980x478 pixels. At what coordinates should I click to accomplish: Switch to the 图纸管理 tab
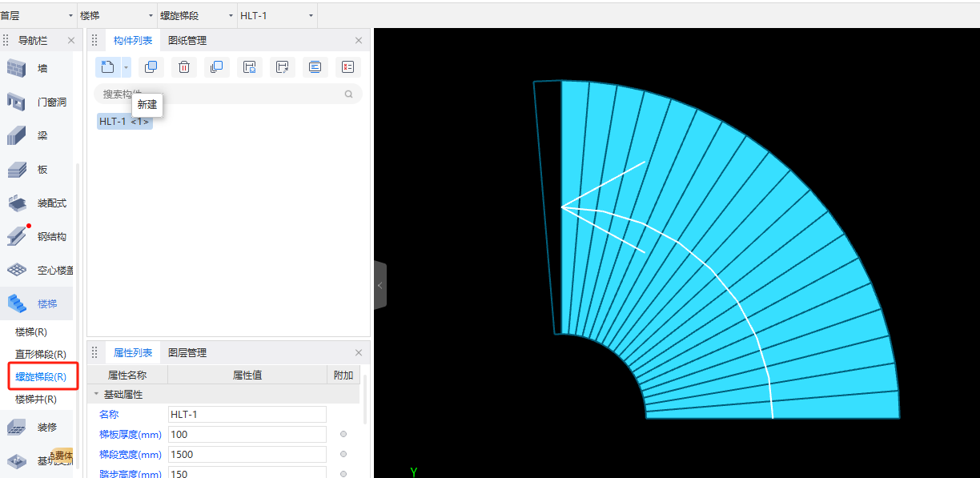tap(187, 40)
